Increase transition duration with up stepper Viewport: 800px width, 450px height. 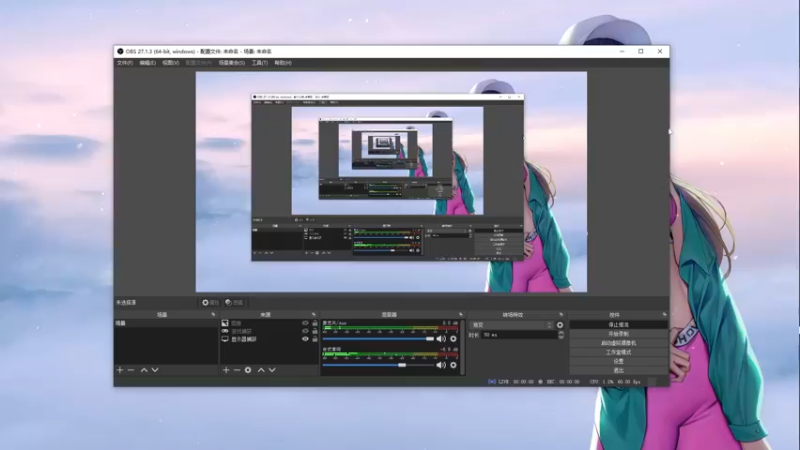[x=561, y=333]
